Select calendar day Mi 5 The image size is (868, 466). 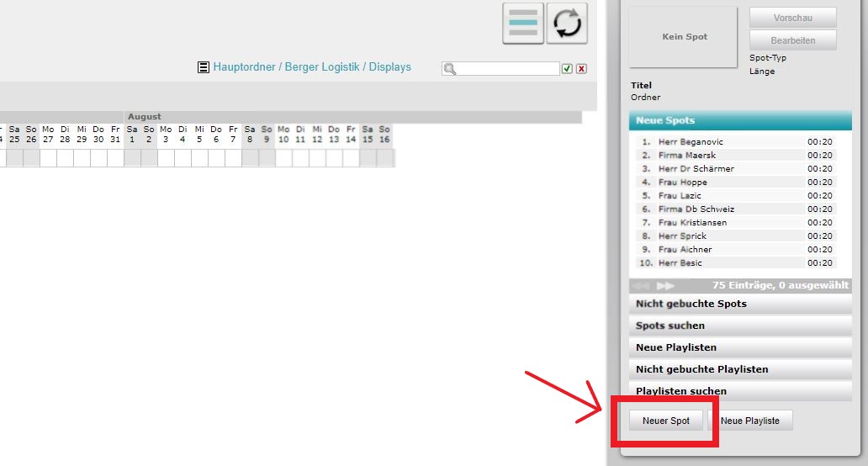(199, 135)
